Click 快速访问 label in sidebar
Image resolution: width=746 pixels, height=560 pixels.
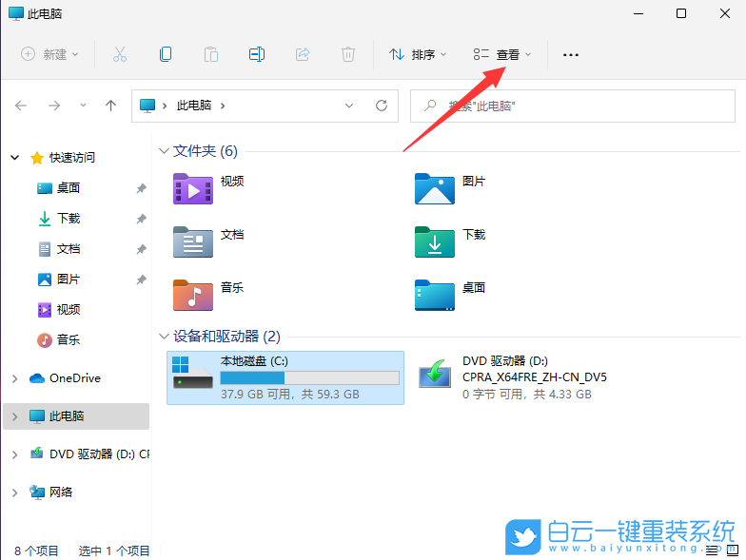tap(72, 158)
